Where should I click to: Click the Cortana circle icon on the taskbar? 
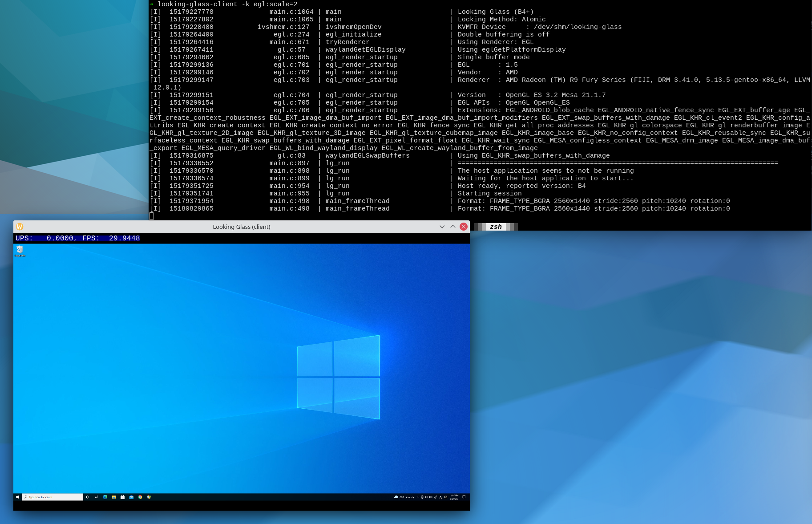[x=88, y=497]
